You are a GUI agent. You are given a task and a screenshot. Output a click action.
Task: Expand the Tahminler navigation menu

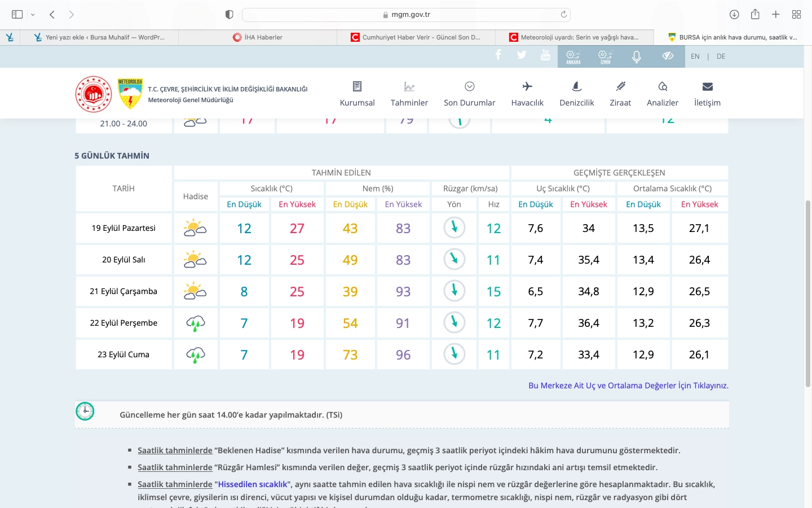(x=409, y=94)
